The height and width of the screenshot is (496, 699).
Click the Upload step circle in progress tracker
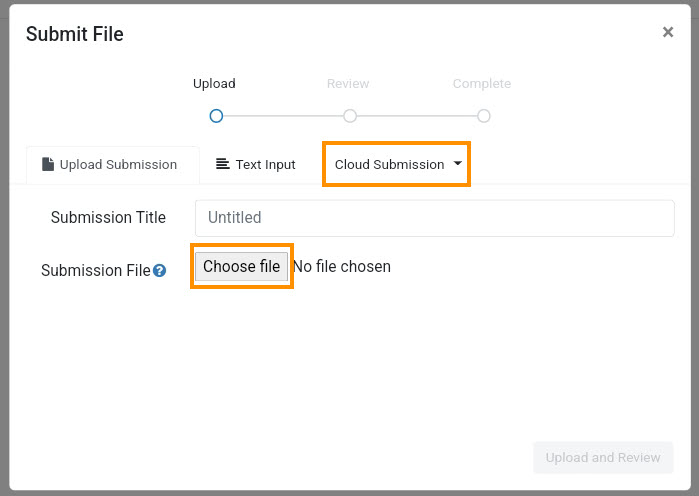pyautogui.click(x=216, y=116)
